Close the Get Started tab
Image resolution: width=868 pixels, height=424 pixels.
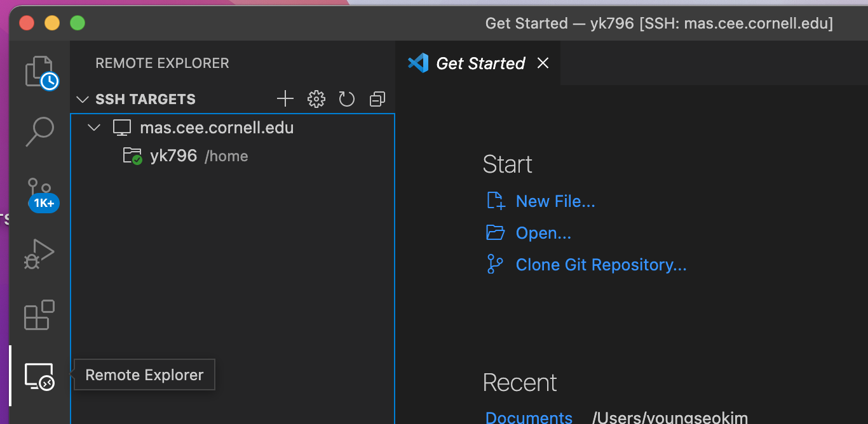[x=543, y=63]
